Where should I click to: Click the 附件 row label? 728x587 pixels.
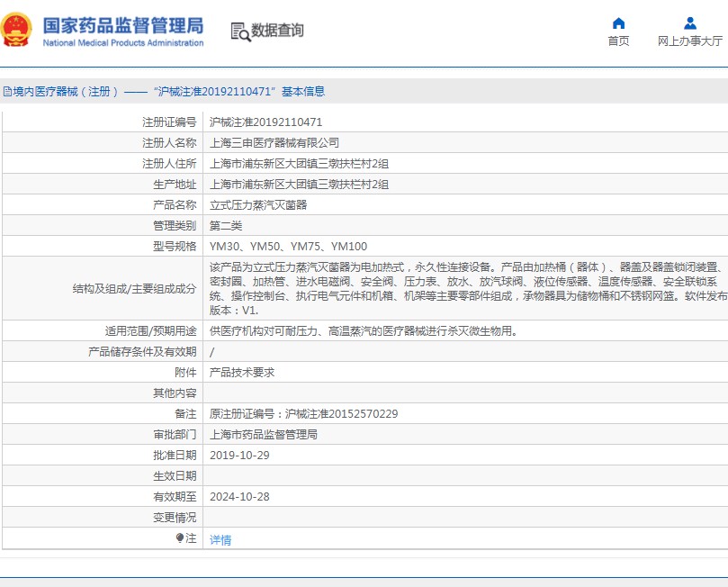pos(185,373)
